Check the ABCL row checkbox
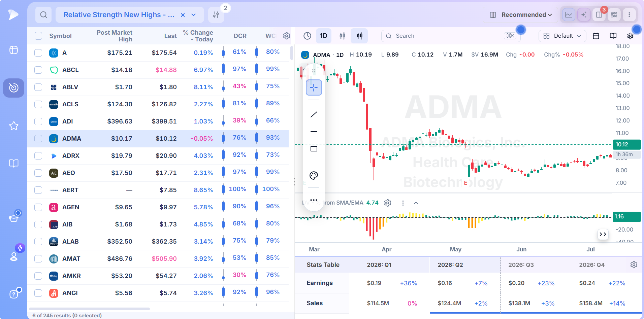This screenshot has height=319, width=644. 38,70
